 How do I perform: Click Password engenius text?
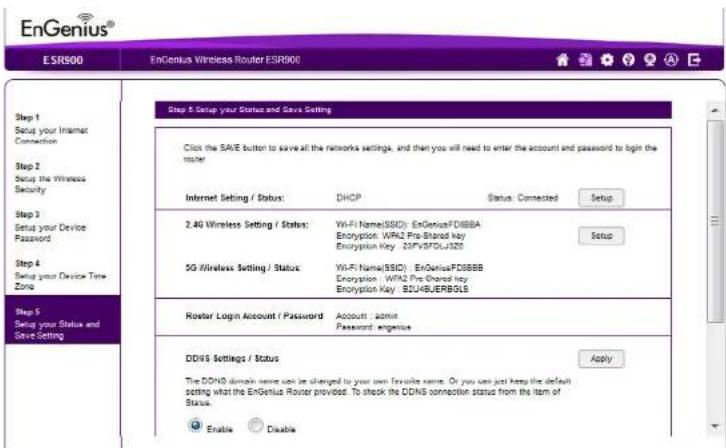(373, 327)
